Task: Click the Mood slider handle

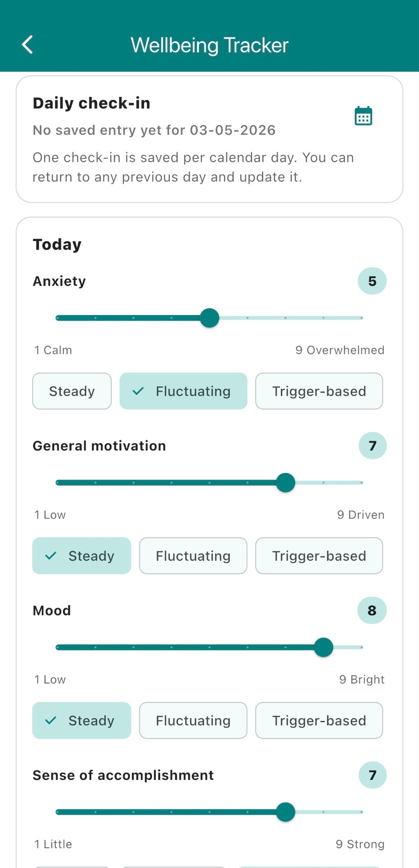Action: (323, 648)
